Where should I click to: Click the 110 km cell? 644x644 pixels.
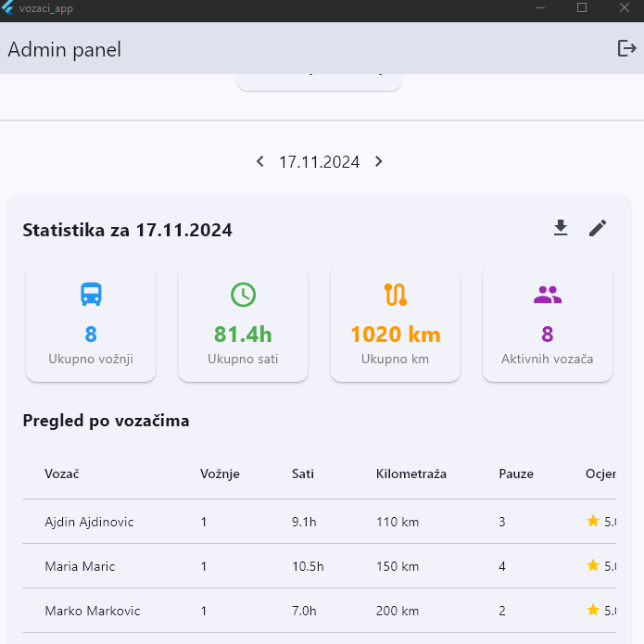coord(398,522)
